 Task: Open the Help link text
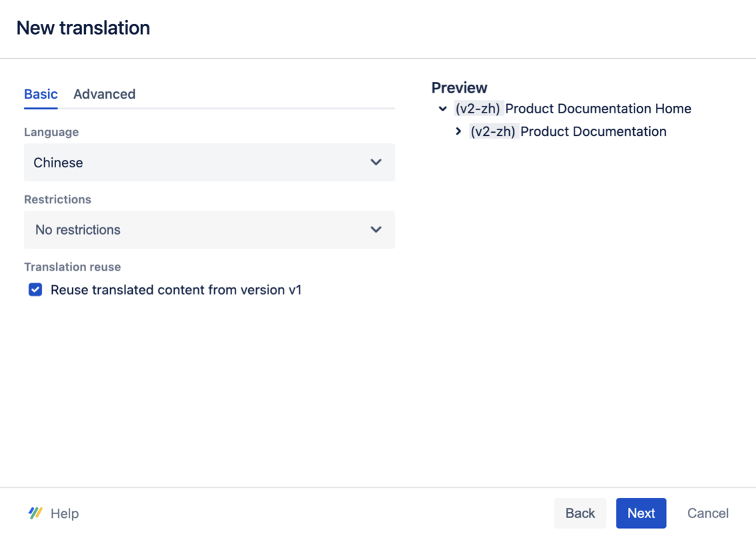[65, 514]
